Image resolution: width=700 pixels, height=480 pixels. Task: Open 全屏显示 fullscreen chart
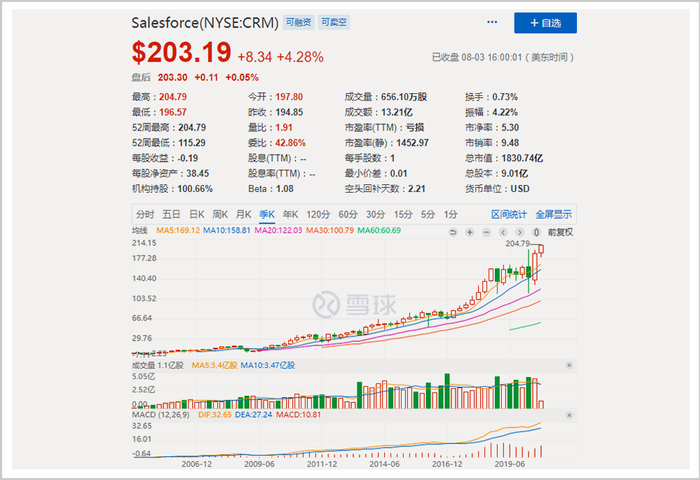tap(554, 215)
